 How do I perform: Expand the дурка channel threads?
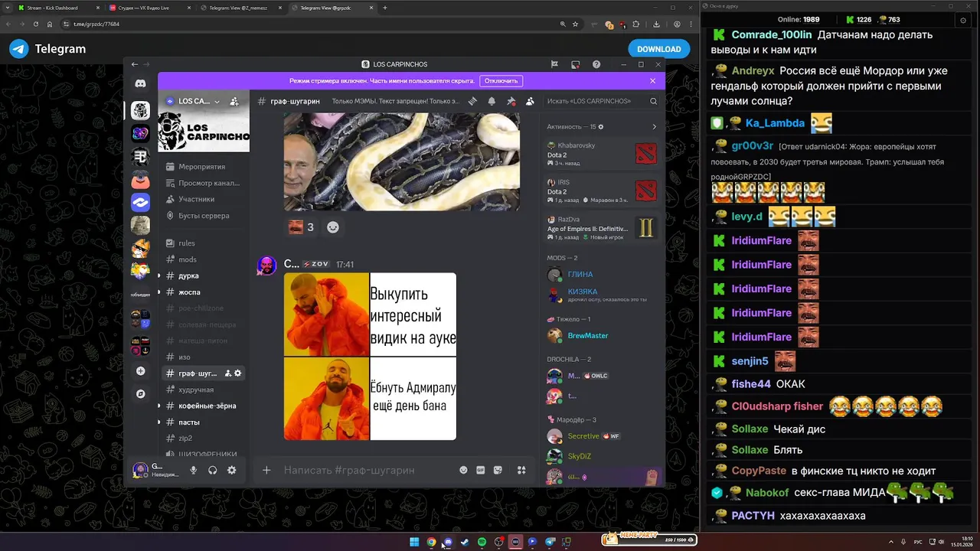click(159, 275)
